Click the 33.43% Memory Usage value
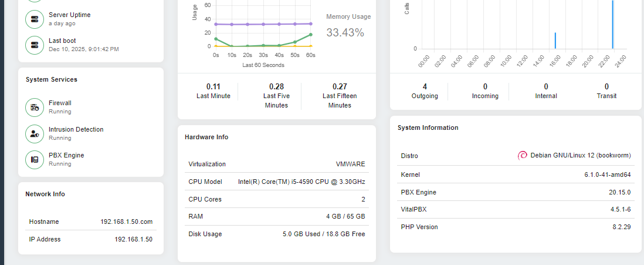 pos(345,33)
